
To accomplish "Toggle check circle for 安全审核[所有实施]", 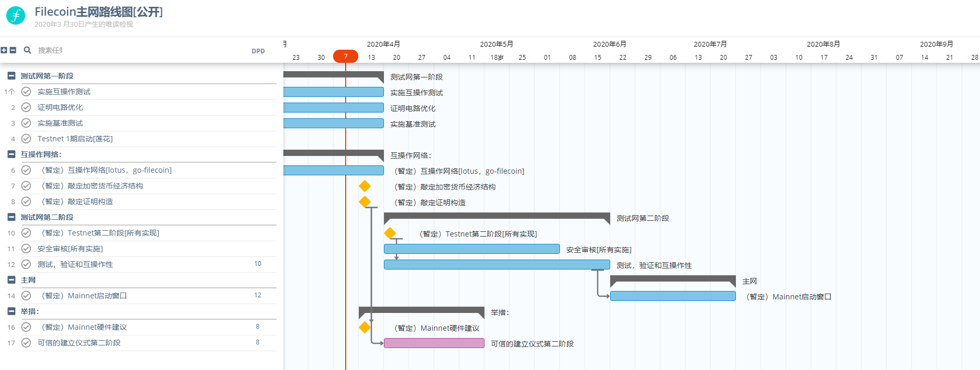I will point(26,249).
